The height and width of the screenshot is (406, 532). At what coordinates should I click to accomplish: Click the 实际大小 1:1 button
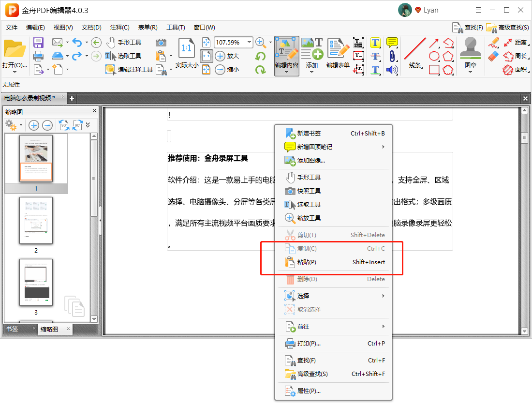click(187, 53)
